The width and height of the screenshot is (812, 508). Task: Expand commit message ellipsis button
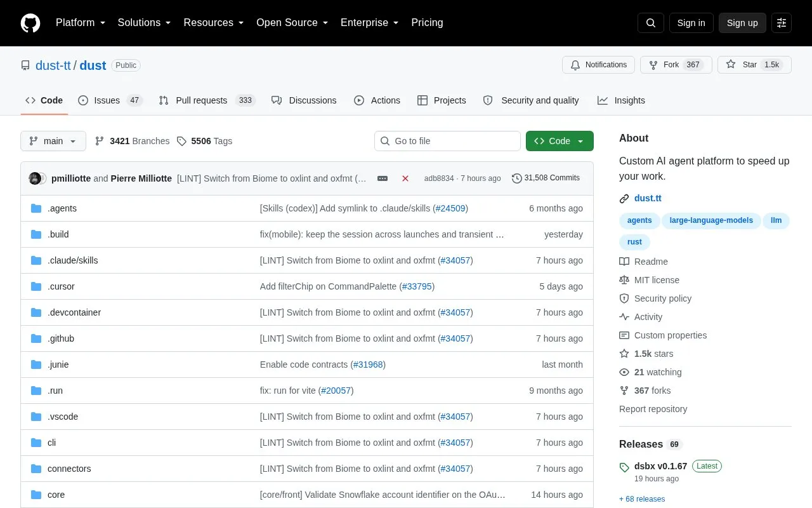tap(383, 178)
